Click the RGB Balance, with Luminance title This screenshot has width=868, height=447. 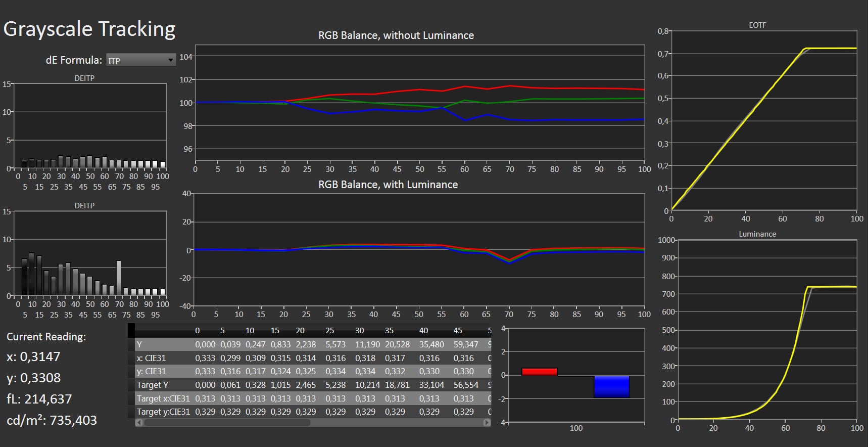388,185
